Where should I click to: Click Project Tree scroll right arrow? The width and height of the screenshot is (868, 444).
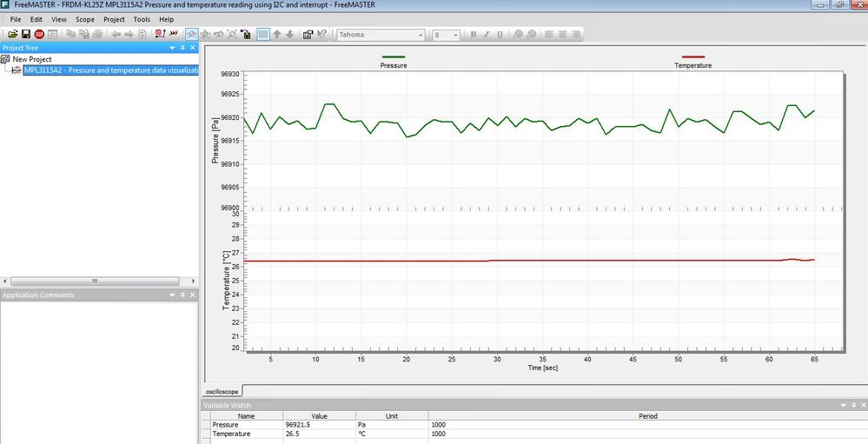click(x=193, y=282)
